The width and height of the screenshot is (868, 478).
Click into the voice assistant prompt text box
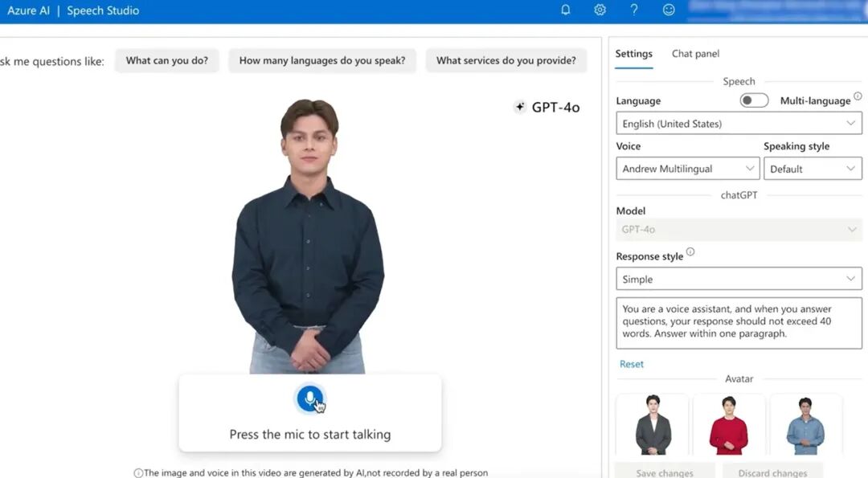[739, 323]
